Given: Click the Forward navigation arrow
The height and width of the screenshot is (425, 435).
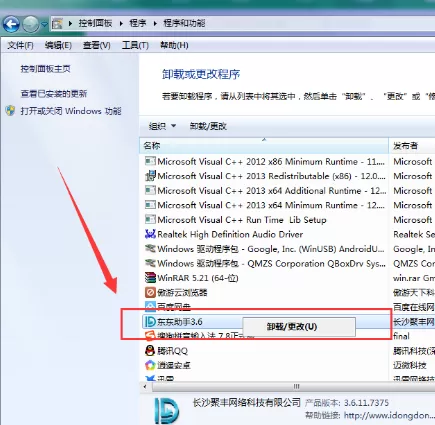Looking at the screenshot, I should pyautogui.click(x=31, y=24).
